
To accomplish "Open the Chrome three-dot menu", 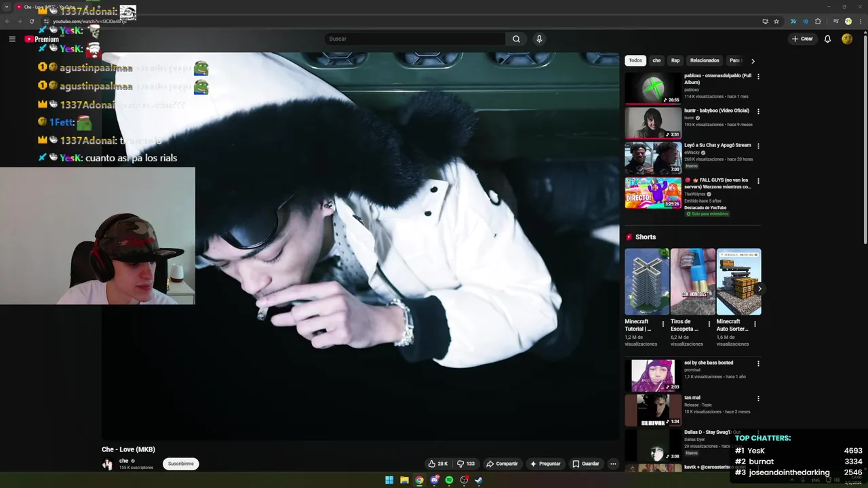I will 860,21.
